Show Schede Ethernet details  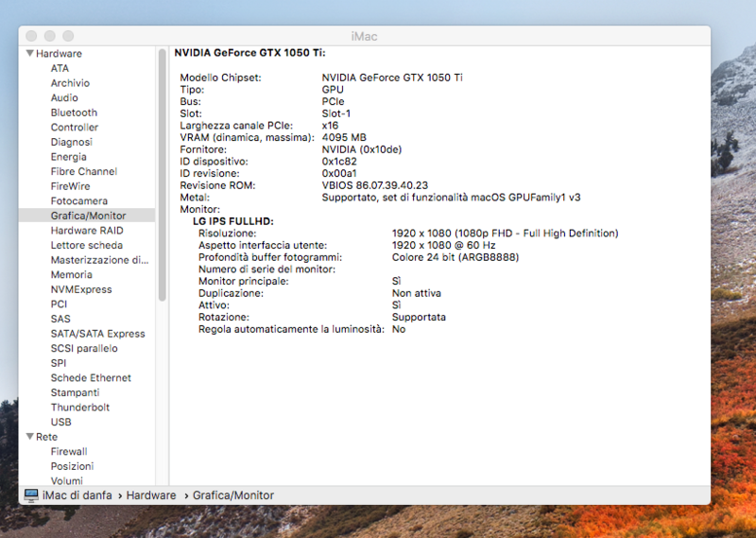click(x=91, y=377)
